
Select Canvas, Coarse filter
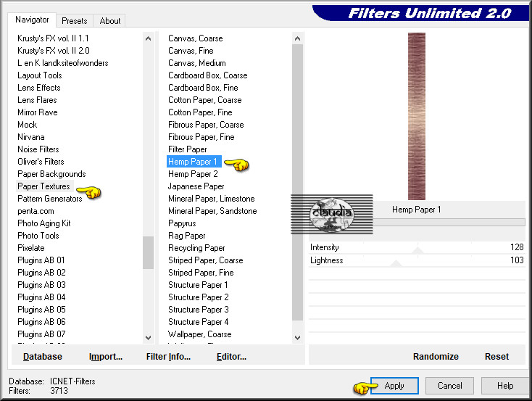(x=196, y=38)
